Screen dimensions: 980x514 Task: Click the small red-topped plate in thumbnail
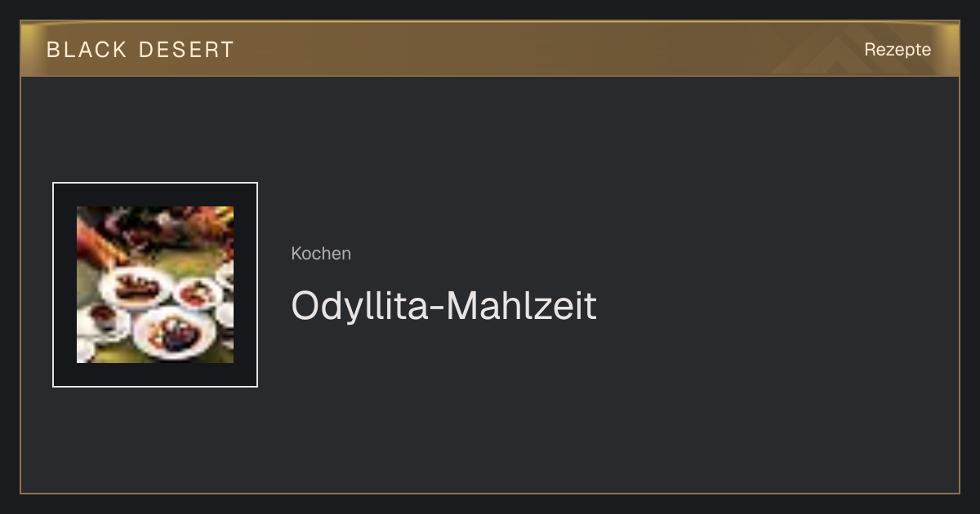pos(198,292)
